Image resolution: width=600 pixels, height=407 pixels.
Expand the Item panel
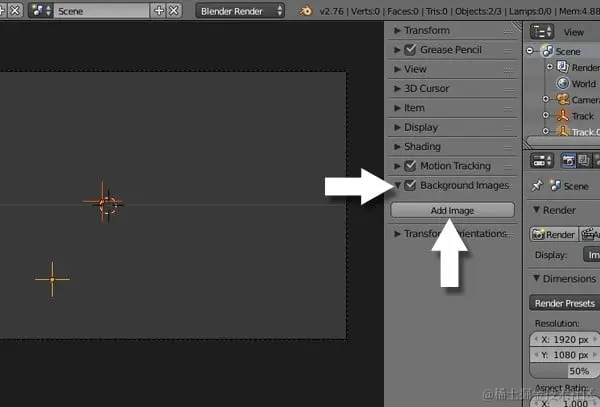pos(397,108)
